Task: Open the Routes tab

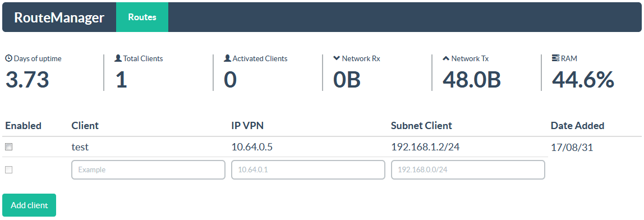Action: 142,17
